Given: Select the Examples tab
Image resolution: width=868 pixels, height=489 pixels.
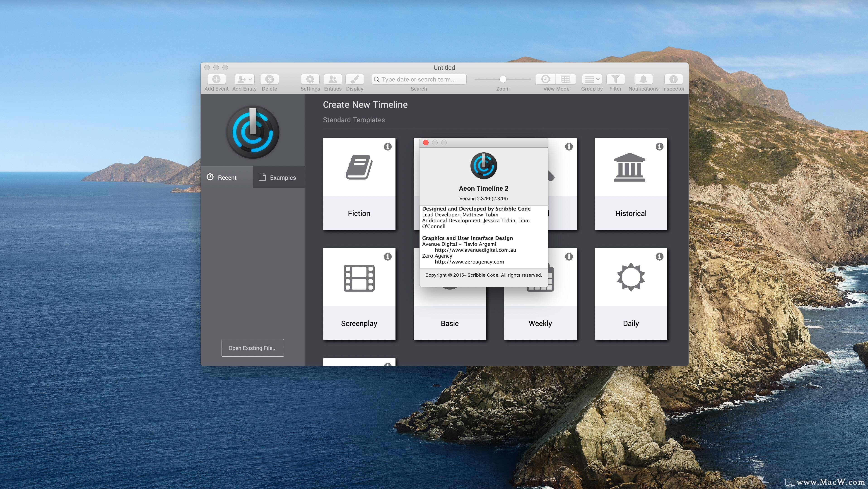Looking at the screenshot, I should coord(279,177).
